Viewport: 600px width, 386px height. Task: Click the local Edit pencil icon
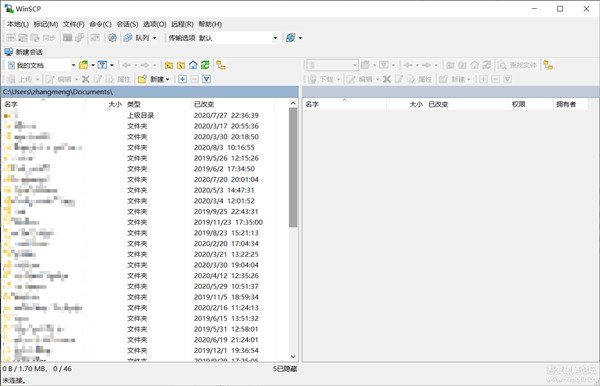coord(50,79)
